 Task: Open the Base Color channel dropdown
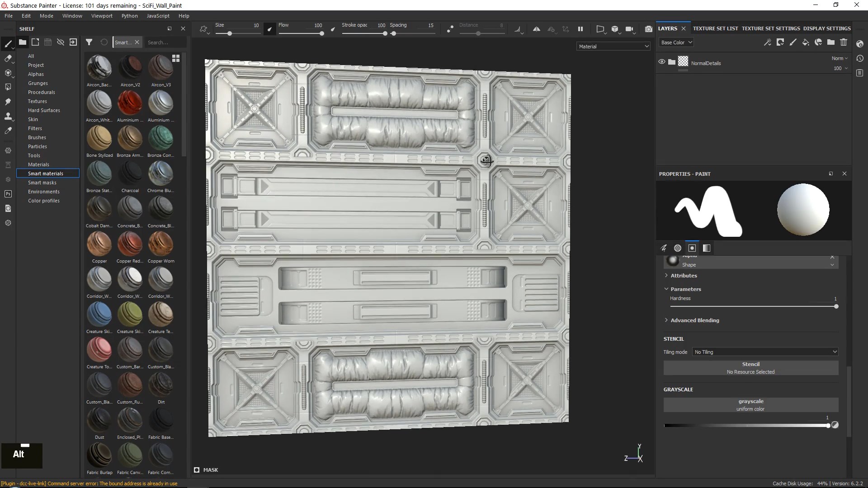[676, 42]
